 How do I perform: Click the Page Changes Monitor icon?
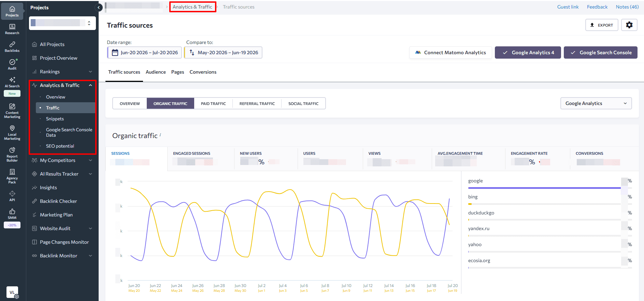point(34,242)
